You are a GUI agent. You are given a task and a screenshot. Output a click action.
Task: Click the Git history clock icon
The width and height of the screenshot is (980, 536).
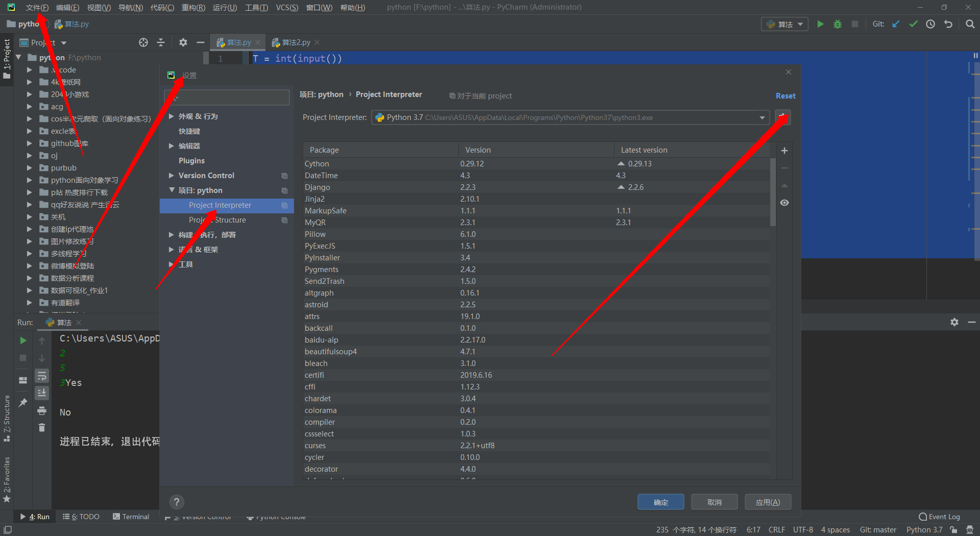(930, 24)
